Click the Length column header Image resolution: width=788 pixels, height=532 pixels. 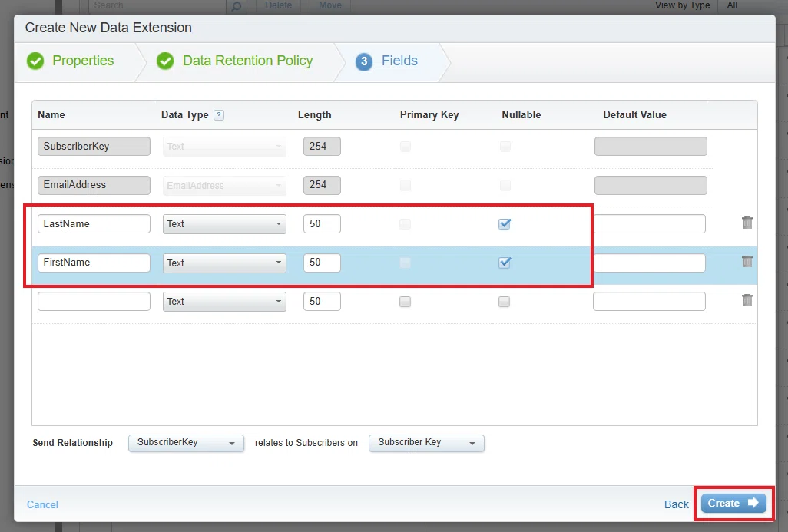point(315,115)
